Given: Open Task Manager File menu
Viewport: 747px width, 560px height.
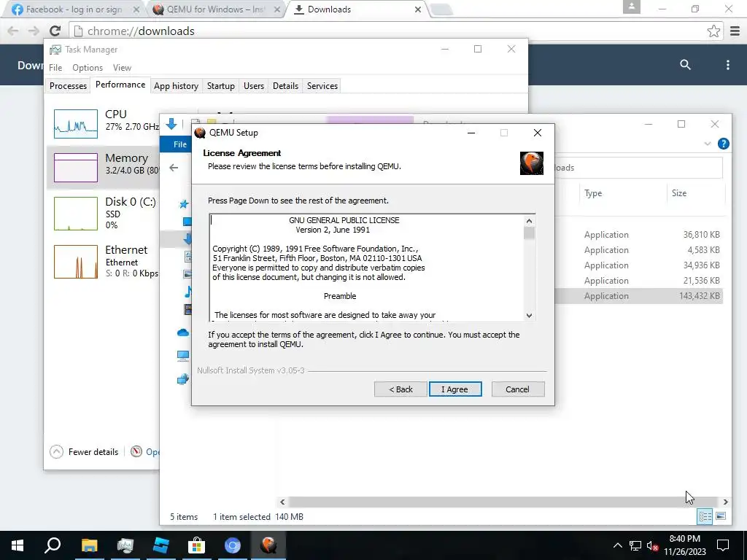Looking at the screenshot, I should pos(55,68).
